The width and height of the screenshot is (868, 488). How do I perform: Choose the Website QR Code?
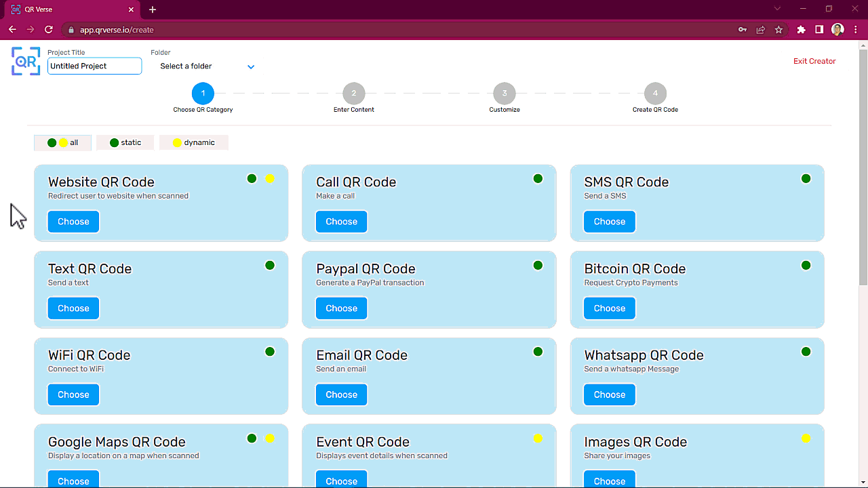click(x=73, y=222)
